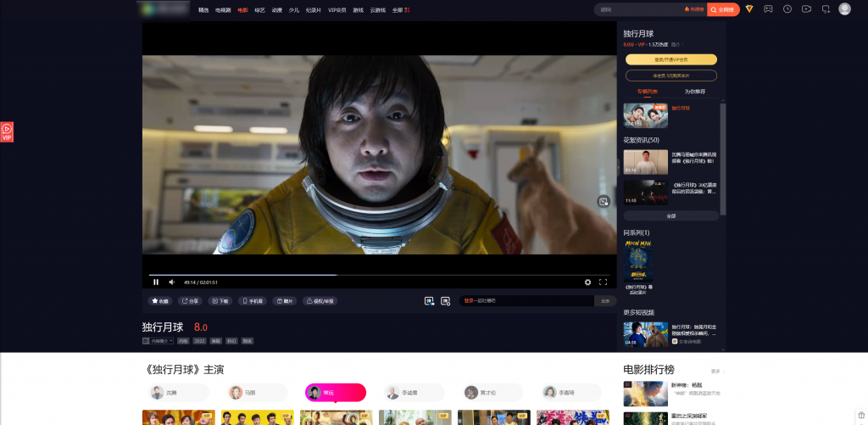Mute the video volume

pyautogui.click(x=172, y=282)
